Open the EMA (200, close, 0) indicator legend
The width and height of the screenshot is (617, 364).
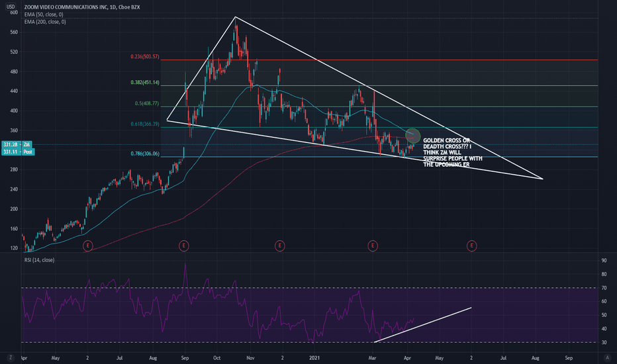(45, 22)
